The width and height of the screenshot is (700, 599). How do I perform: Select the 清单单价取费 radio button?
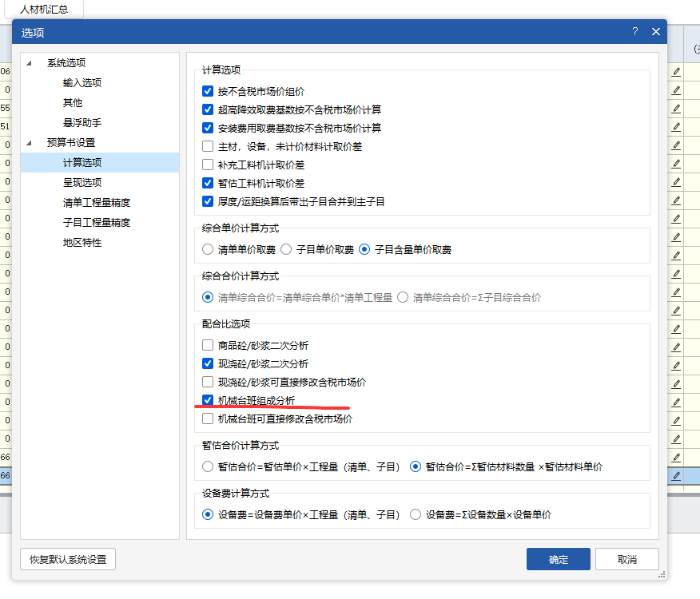(x=207, y=248)
